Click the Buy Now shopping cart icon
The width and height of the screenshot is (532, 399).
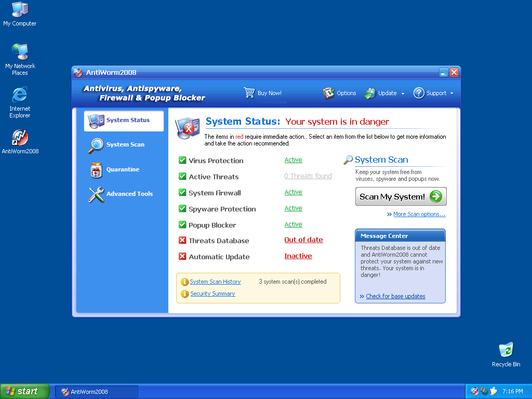pyautogui.click(x=249, y=93)
